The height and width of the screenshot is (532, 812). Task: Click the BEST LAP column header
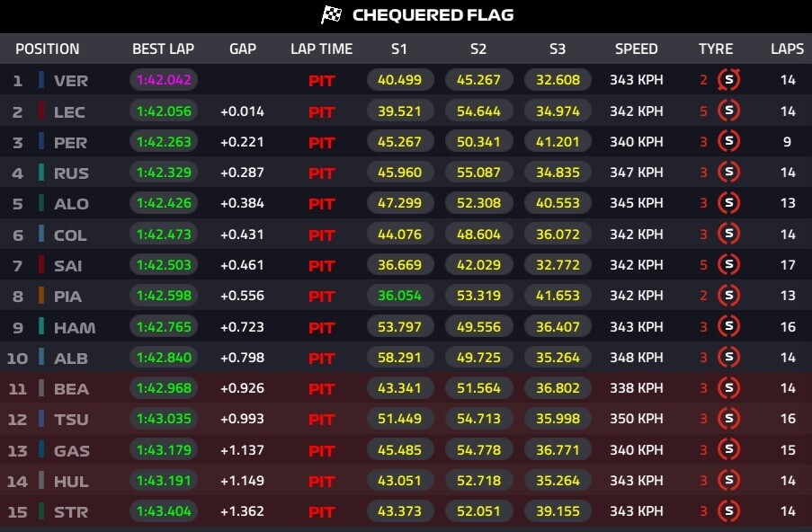pos(163,49)
